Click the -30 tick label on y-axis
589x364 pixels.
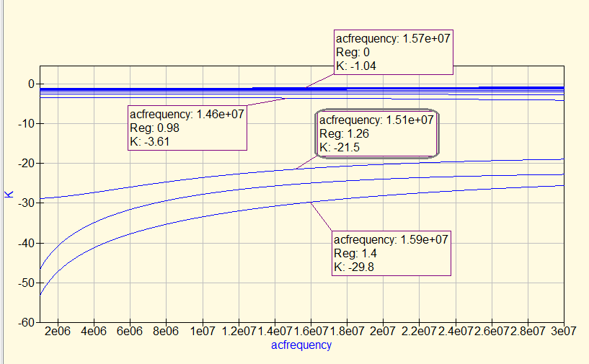pyautogui.click(x=27, y=203)
